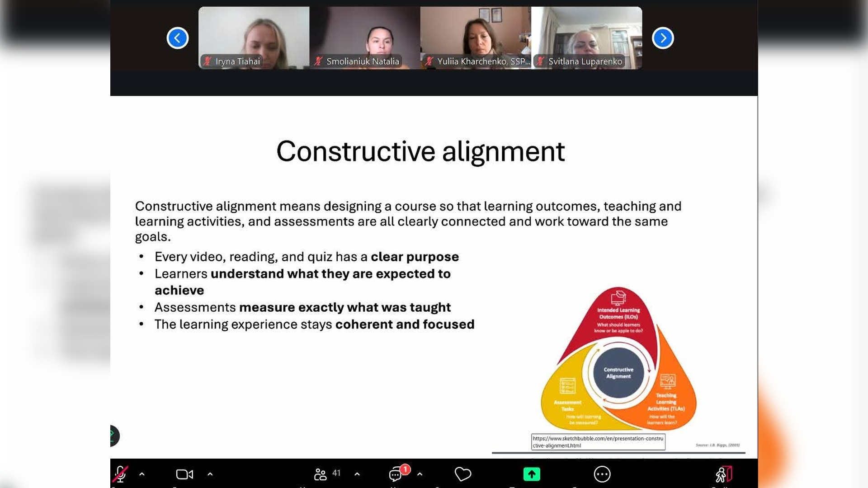Screen dimensions: 868x488
Task: Open the participants list
Action: pyautogui.click(x=321, y=474)
